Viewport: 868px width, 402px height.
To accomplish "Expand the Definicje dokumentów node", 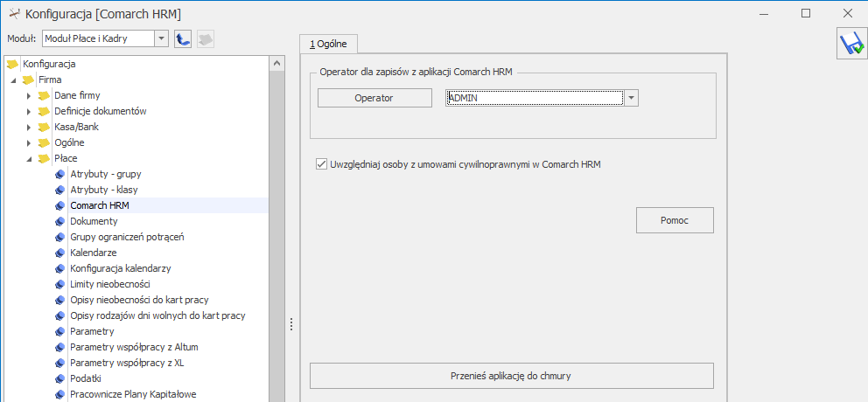I will [30, 111].
